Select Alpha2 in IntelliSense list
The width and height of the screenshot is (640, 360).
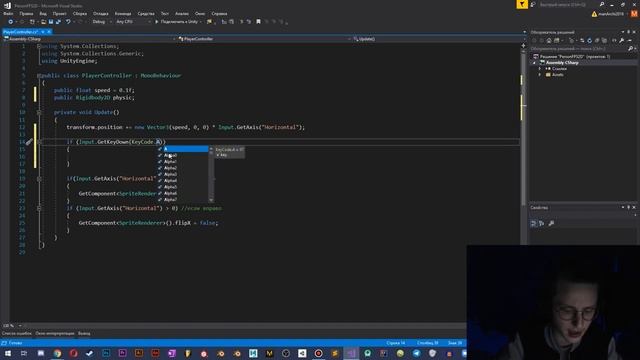183,168
